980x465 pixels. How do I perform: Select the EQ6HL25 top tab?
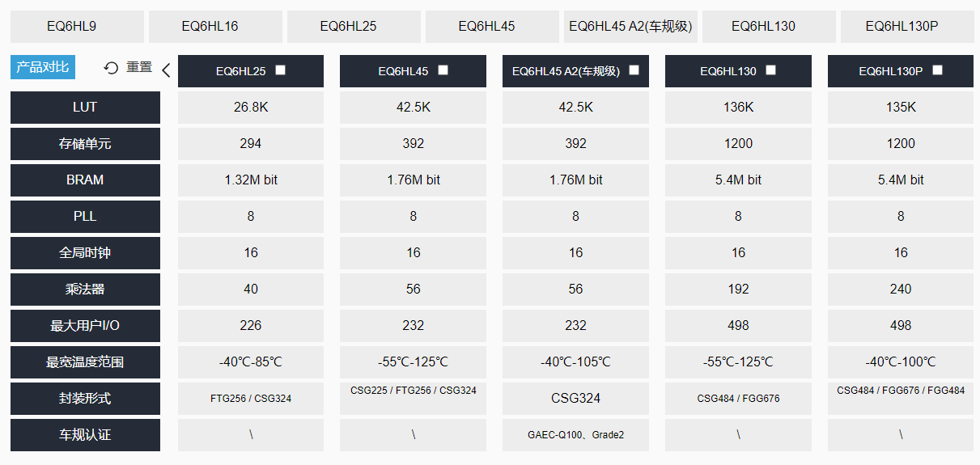click(x=354, y=26)
